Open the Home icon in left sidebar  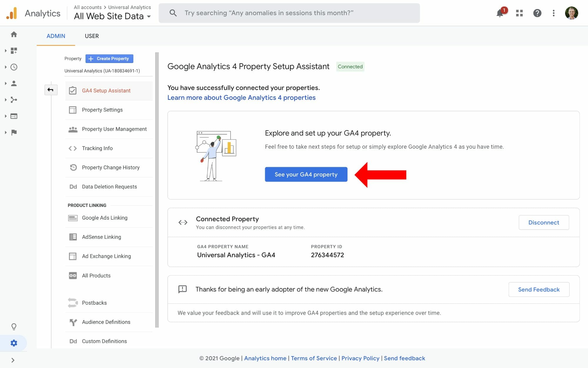tap(14, 34)
